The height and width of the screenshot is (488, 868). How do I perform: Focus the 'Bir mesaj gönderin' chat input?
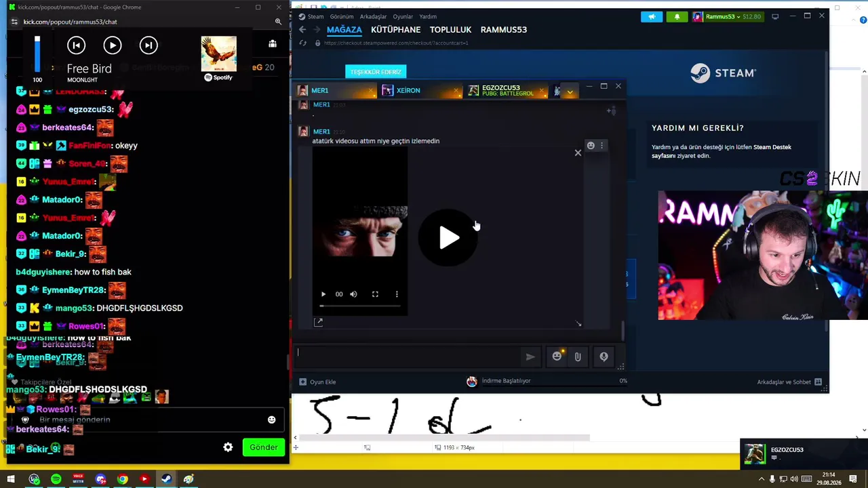click(x=146, y=420)
